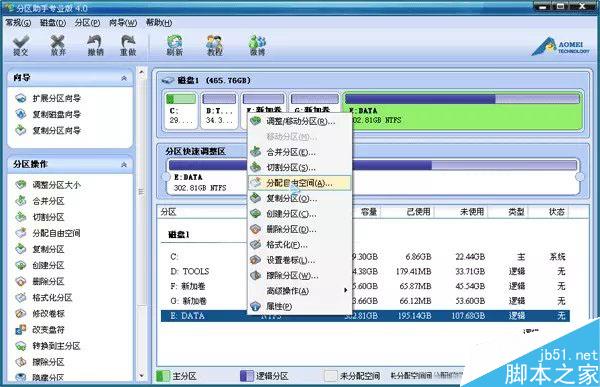Click the 重做 (redo) toolbar icon

128,46
